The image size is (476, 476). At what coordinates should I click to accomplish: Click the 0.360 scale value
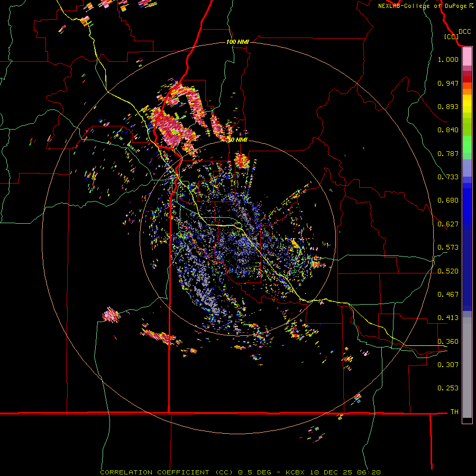click(448, 342)
